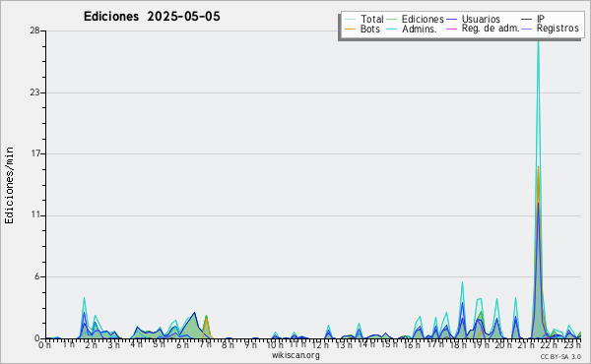
Task: Click the y-axis value 11
Action: pos(35,215)
